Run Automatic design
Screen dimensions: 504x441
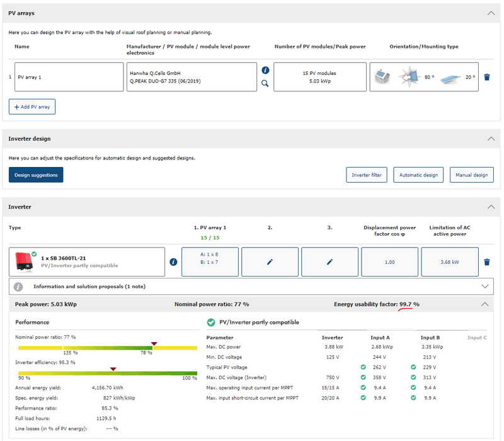pos(419,175)
